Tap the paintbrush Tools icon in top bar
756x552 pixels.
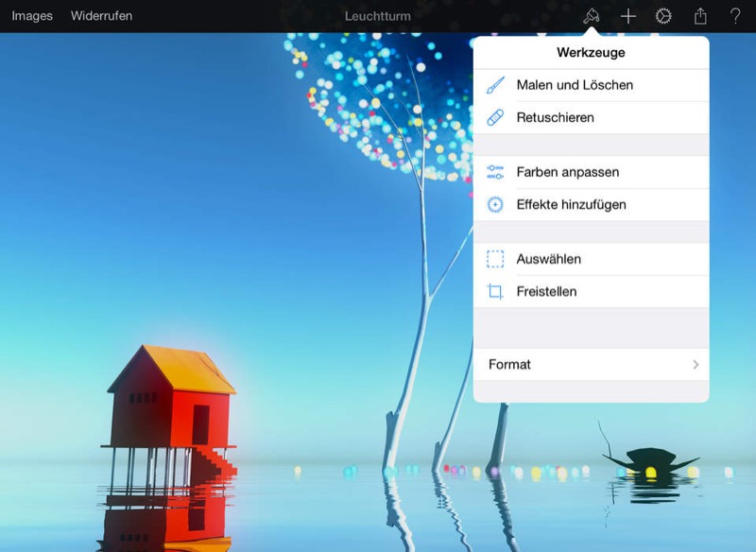592,16
